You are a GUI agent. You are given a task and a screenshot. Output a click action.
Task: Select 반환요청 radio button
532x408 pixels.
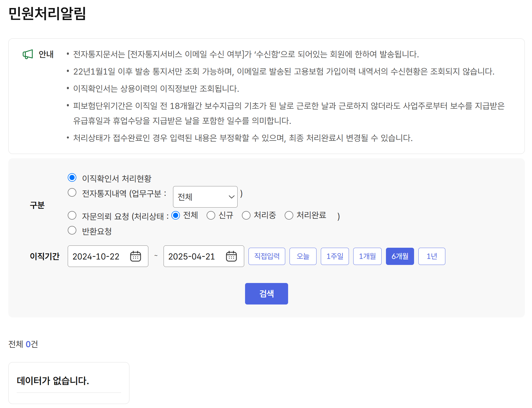click(x=72, y=230)
